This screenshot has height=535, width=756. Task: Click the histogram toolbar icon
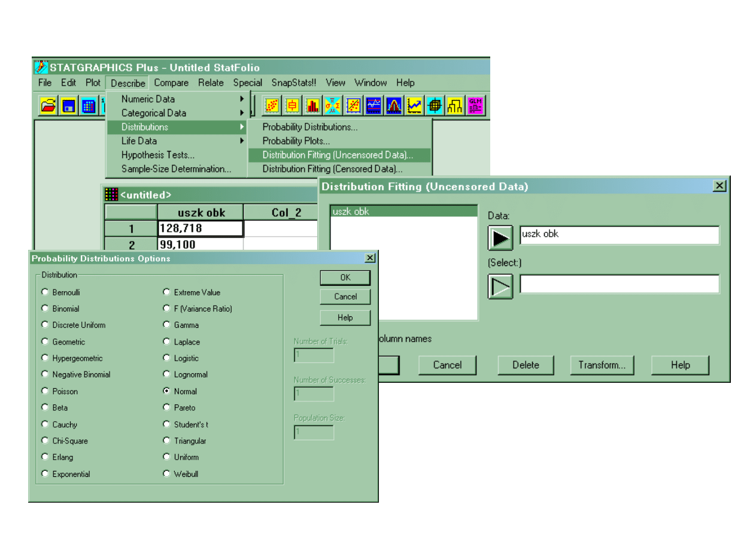click(313, 105)
